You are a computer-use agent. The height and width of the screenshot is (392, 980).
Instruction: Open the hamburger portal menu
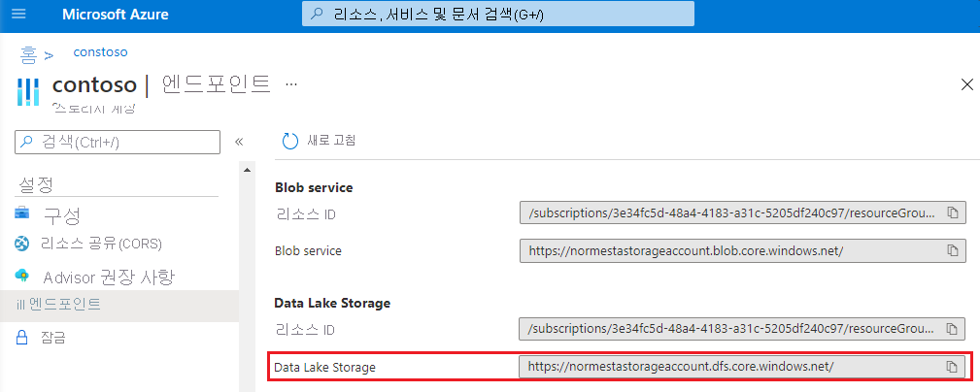point(18,14)
